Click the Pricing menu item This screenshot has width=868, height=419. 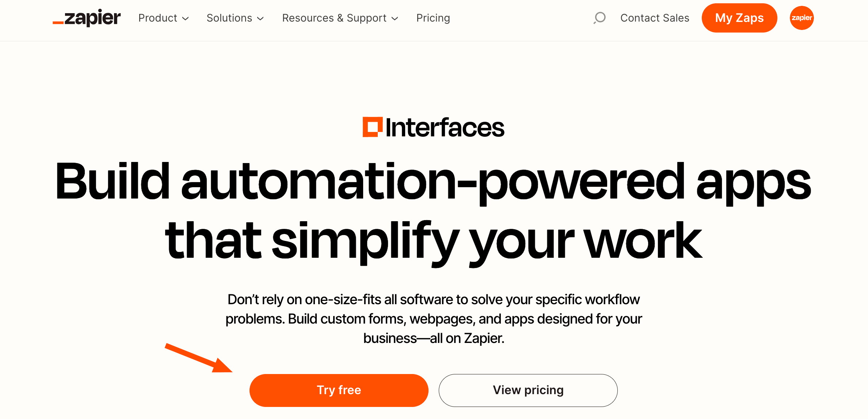(433, 18)
